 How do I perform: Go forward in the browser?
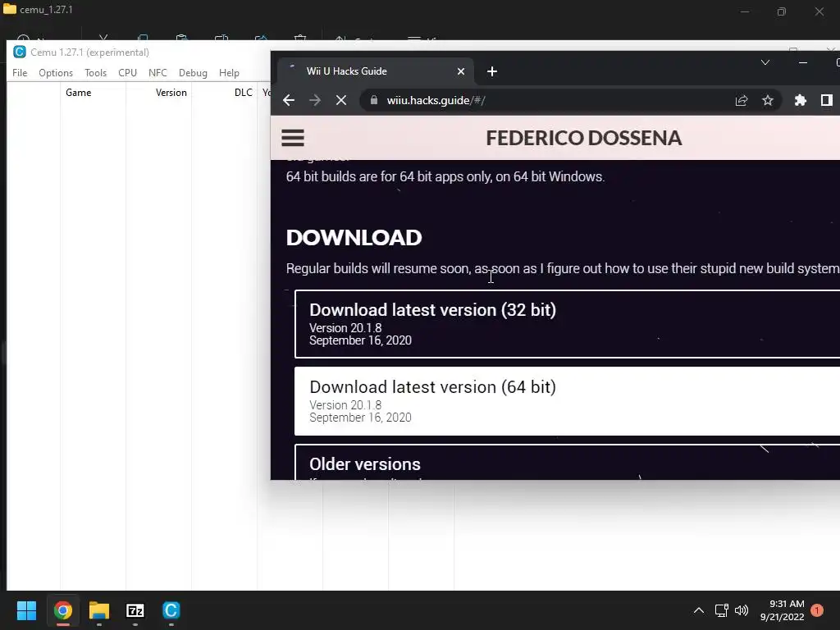(x=314, y=100)
